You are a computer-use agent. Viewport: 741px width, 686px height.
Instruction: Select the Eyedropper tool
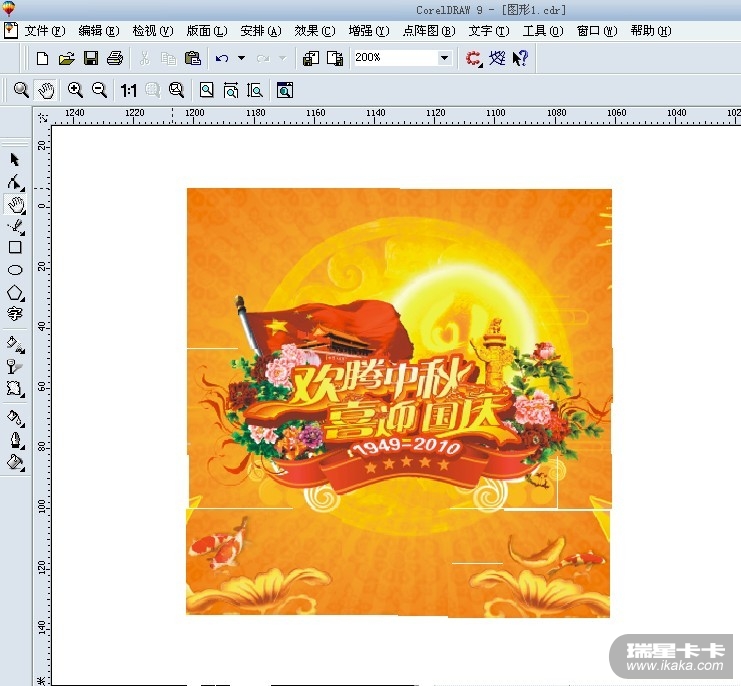pos(16,419)
